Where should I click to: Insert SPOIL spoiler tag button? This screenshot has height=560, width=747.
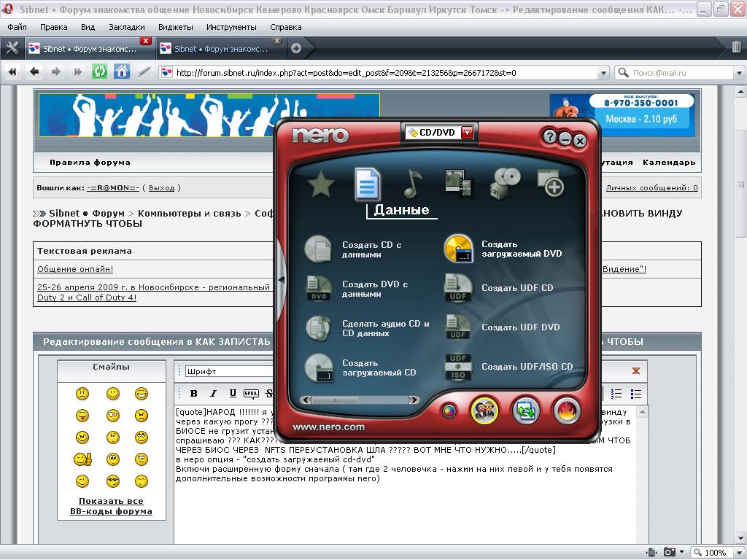pos(251,393)
